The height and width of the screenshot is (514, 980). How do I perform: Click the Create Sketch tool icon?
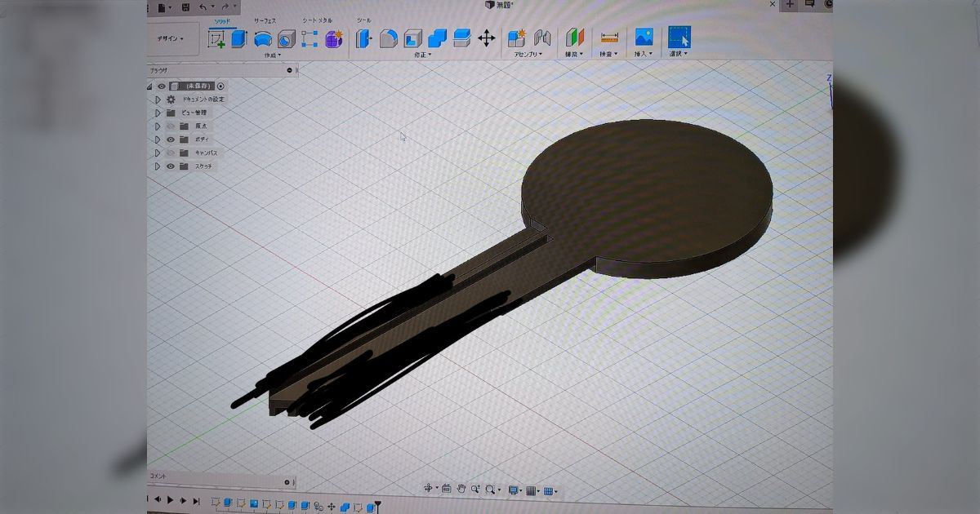(216, 38)
